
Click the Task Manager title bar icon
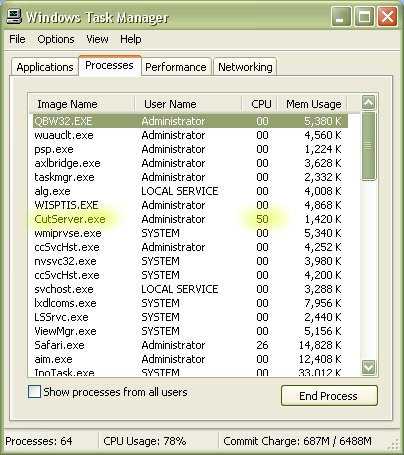point(14,16)
